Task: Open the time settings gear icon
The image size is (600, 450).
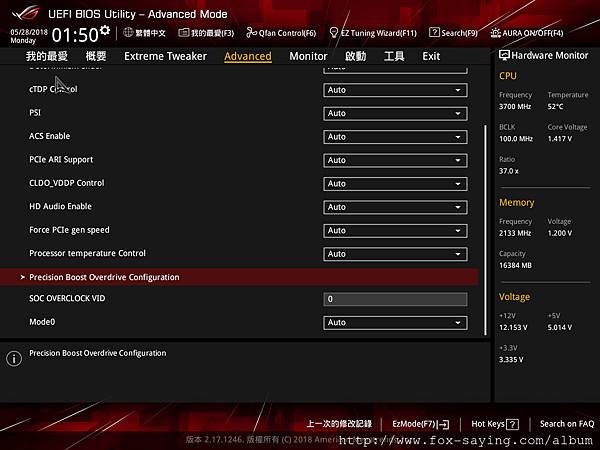Action: point(105,30)
